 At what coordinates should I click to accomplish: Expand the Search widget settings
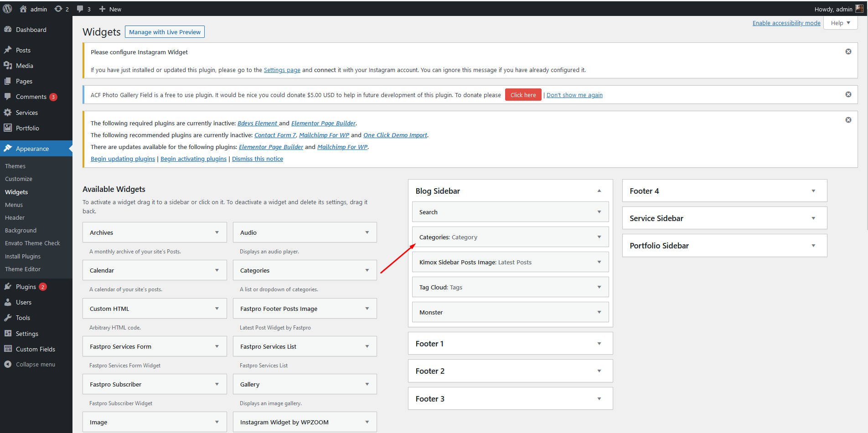599,212
